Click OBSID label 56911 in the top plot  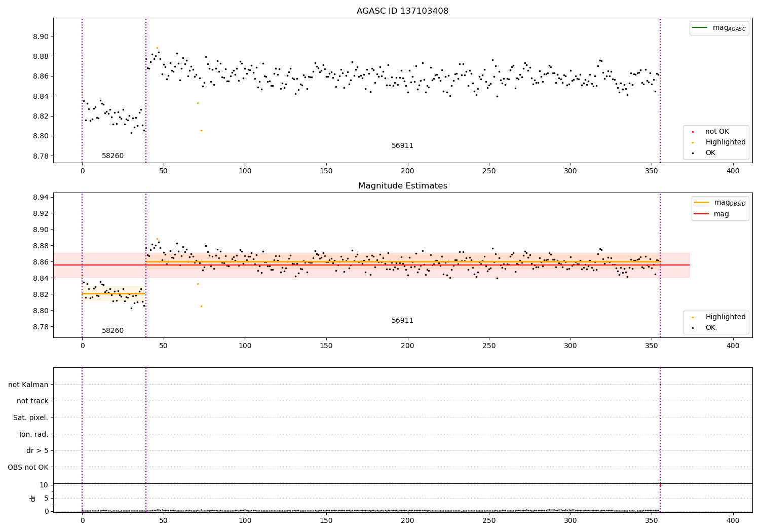pyautogui.click(x=402, y=146)
